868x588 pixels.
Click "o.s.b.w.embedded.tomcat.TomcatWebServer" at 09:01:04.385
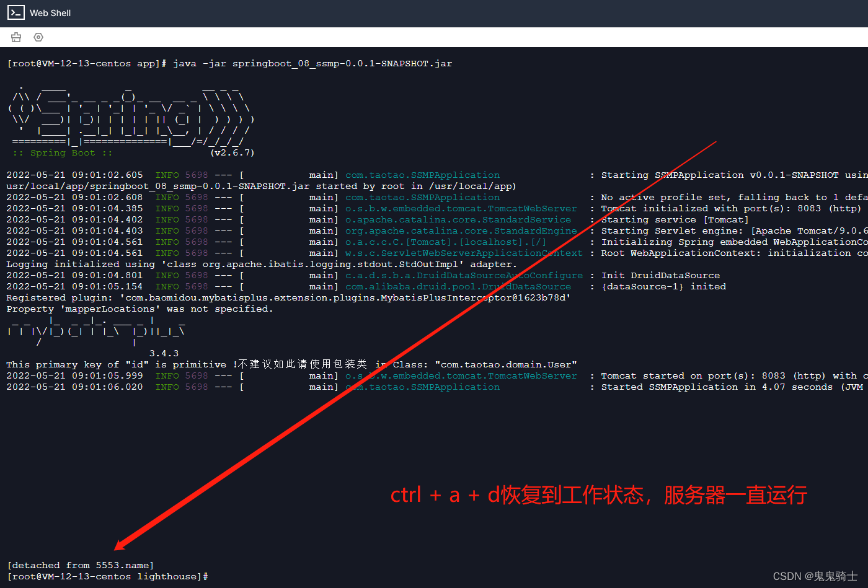pyautogui.click(x=461, y=208)
